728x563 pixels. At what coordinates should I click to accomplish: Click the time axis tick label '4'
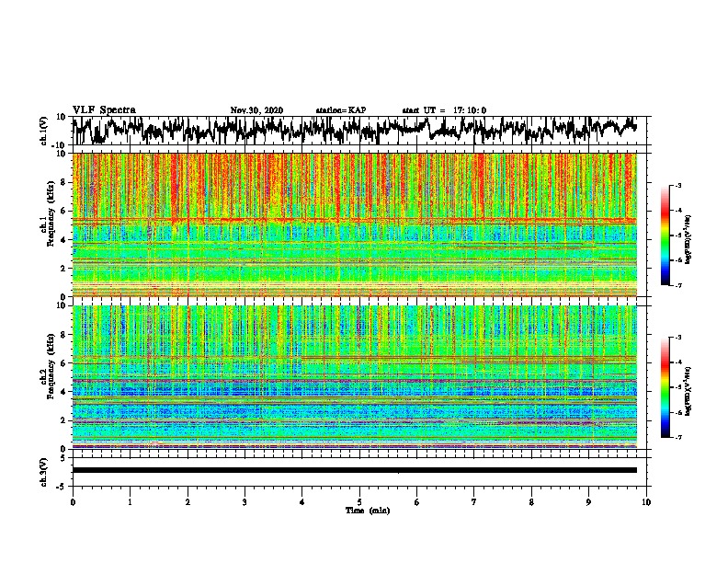coord(302,502)
